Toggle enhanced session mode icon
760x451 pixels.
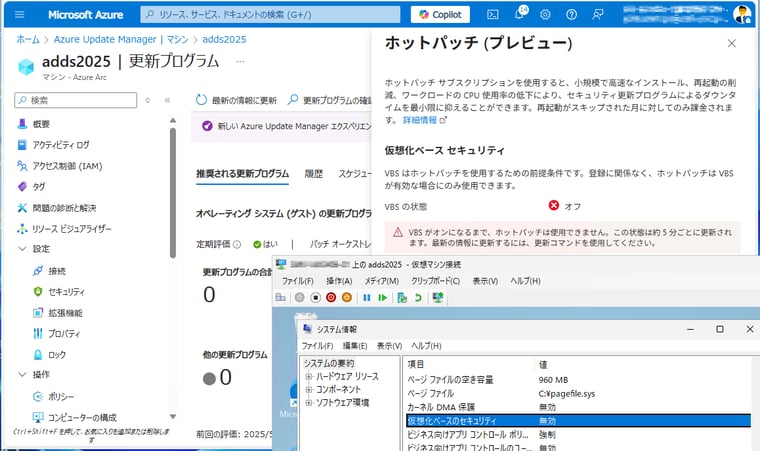point(438,297)
